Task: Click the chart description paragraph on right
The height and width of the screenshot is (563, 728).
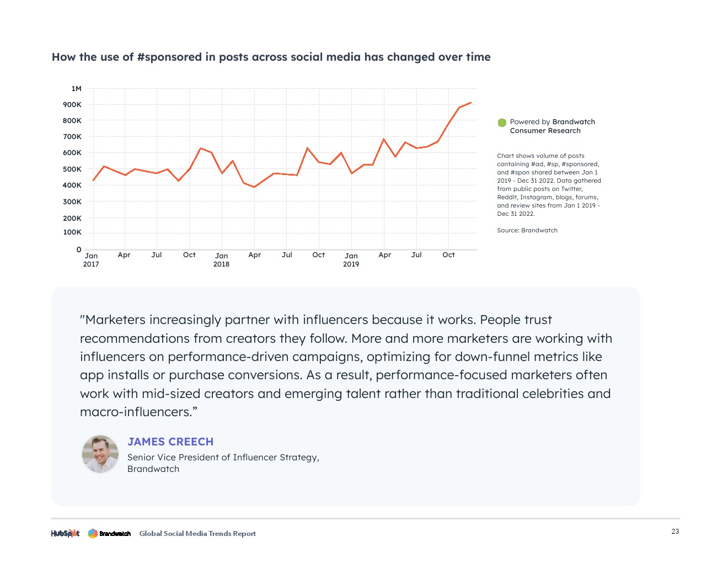Action: [x=549, y=184]
